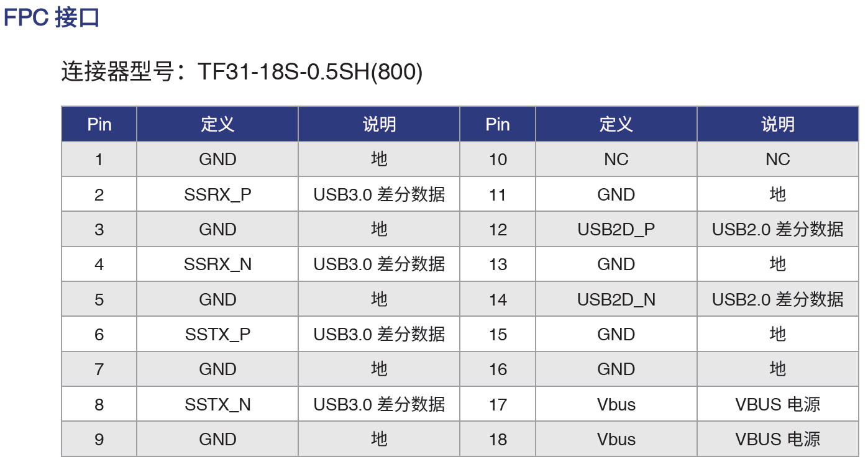868x467 pixels.
Task: Select the USB2D_P cell
Action: [x=616, y=230]
